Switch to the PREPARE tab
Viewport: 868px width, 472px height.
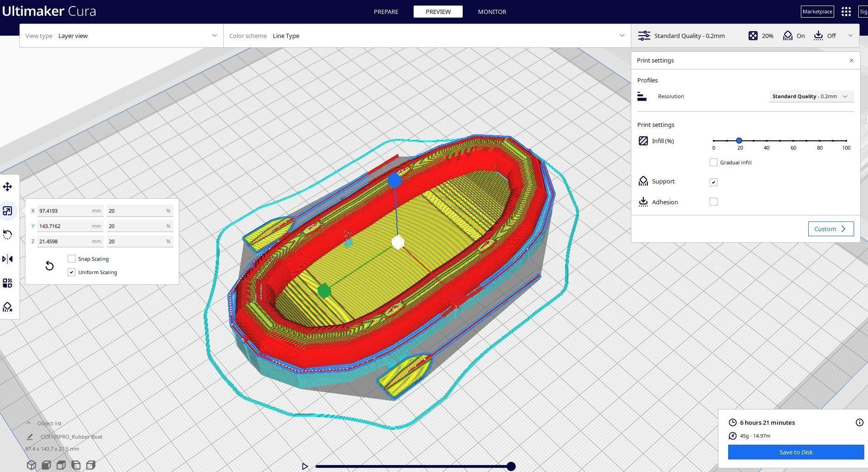pyautogui.click(x=386, y=12)
